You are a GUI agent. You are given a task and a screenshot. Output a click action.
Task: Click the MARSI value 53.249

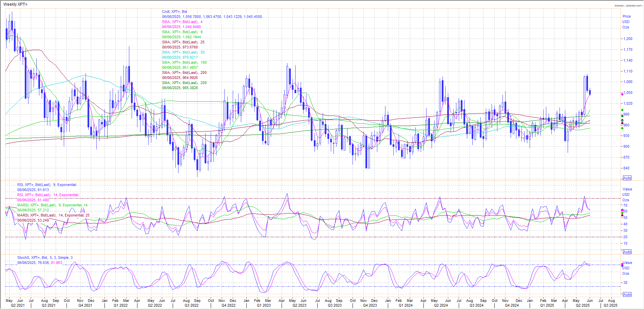(43, 220)
